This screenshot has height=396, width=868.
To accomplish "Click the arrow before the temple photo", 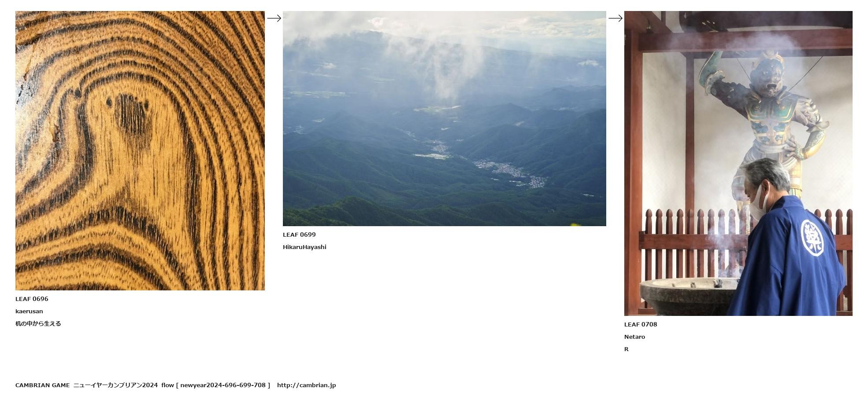I will [x=615, y=18].
